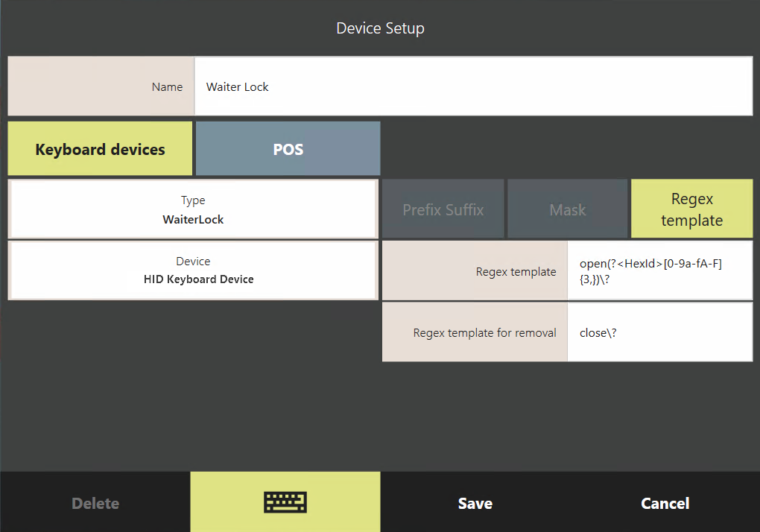Select the Prefix Suffix mode
Screen dimensions: 760x532
point(443,209)
